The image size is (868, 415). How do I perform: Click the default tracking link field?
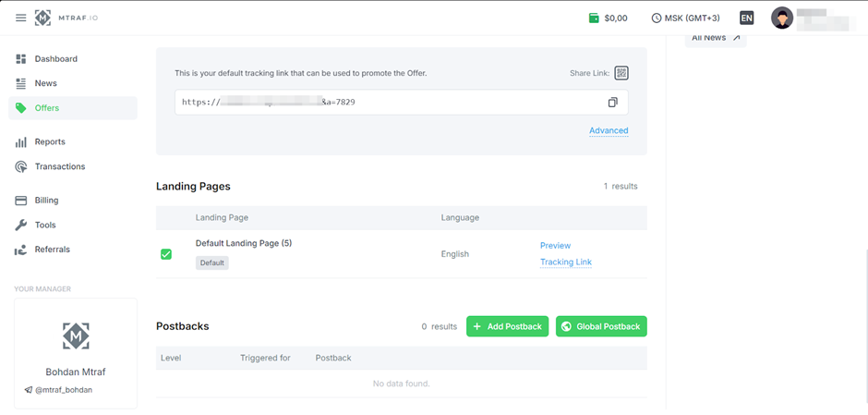tap(388, 103)
